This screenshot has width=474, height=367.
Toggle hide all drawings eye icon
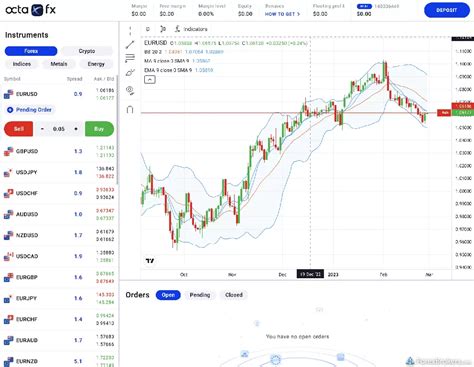pos(130,90)
